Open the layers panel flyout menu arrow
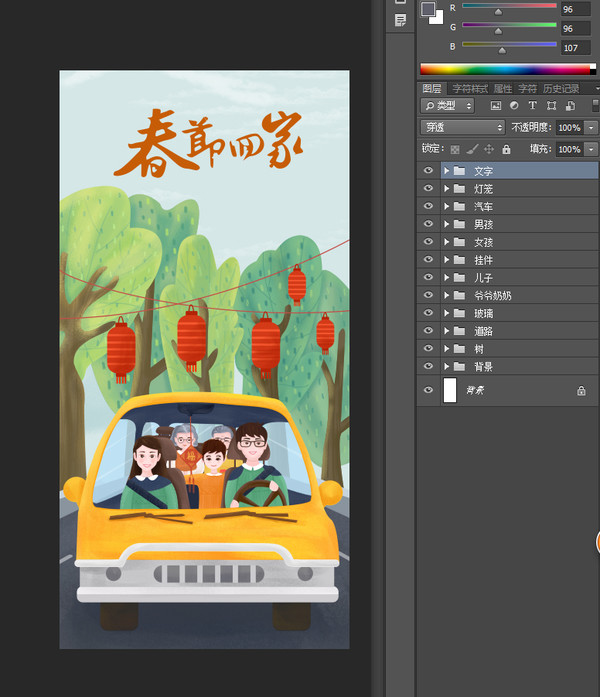Viewport: 600px width, 697px height. click(x=597, y=88)
